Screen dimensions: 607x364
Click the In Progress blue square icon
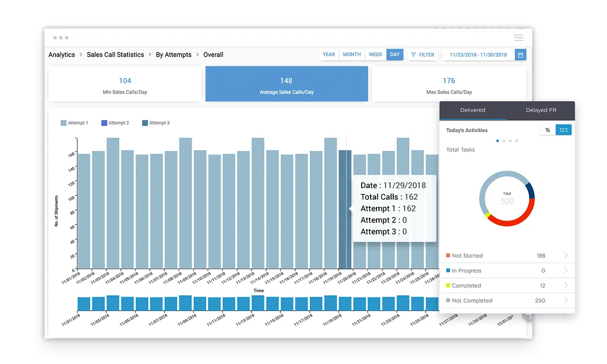pyautogui.click(x=448, y=270)
